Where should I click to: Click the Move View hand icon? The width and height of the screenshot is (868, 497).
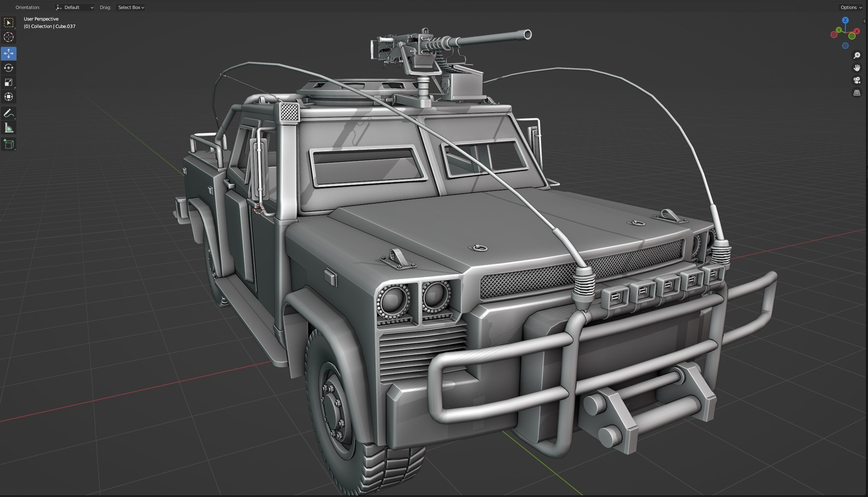[x=857, y=67]
